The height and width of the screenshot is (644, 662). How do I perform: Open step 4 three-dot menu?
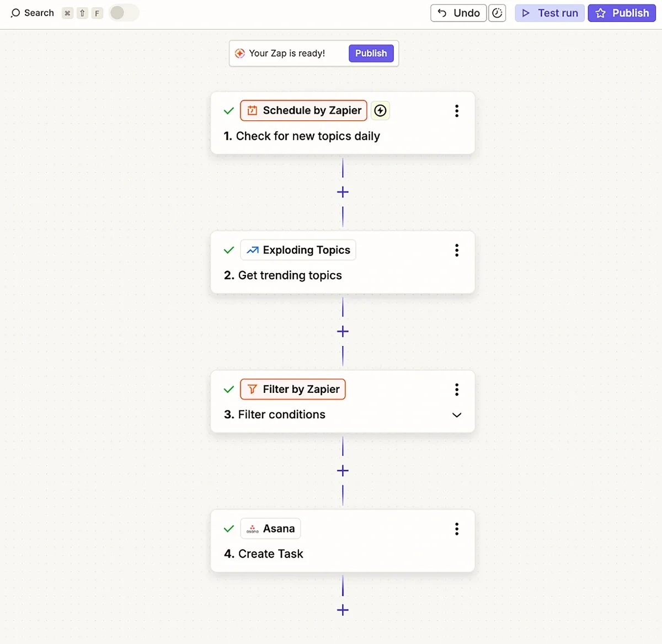click(x=457, y=529)
